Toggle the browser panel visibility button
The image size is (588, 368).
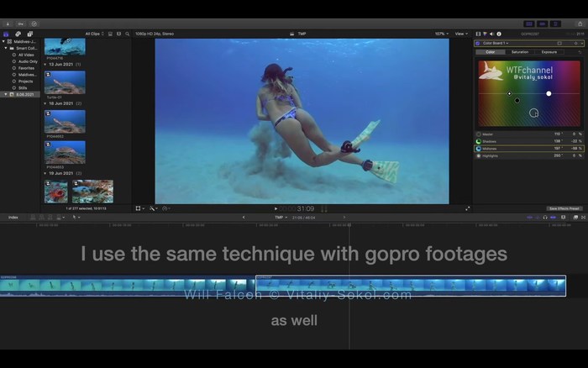tap(529, 24)
